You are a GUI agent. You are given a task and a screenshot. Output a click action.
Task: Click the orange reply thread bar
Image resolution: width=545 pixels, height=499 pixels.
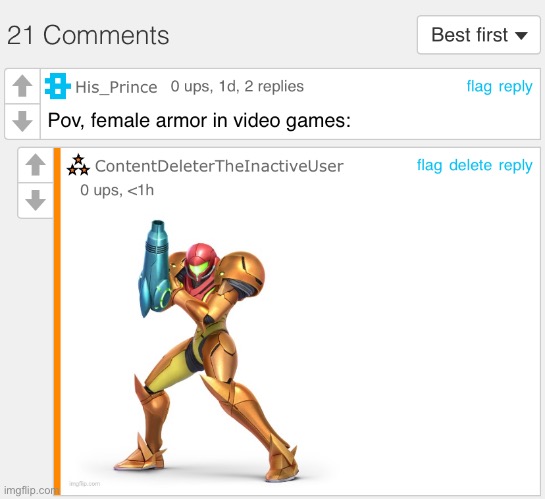57,321
